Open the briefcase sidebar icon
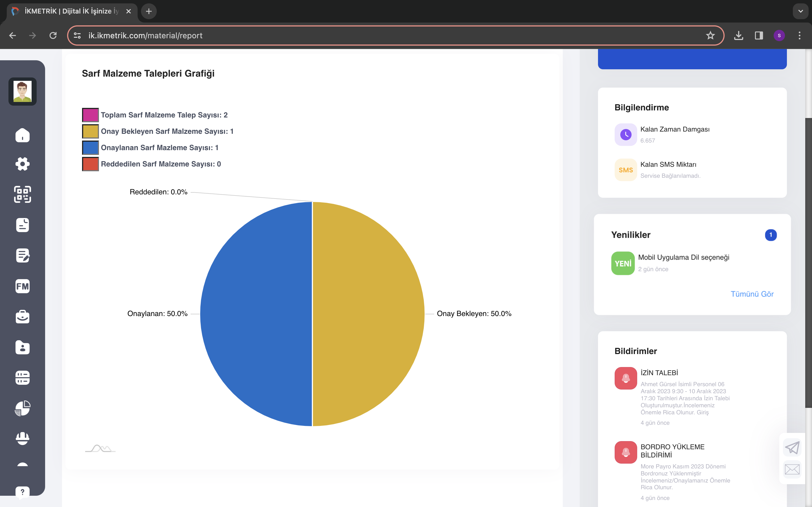Viewport: 812px width, 507px height. 23,317
